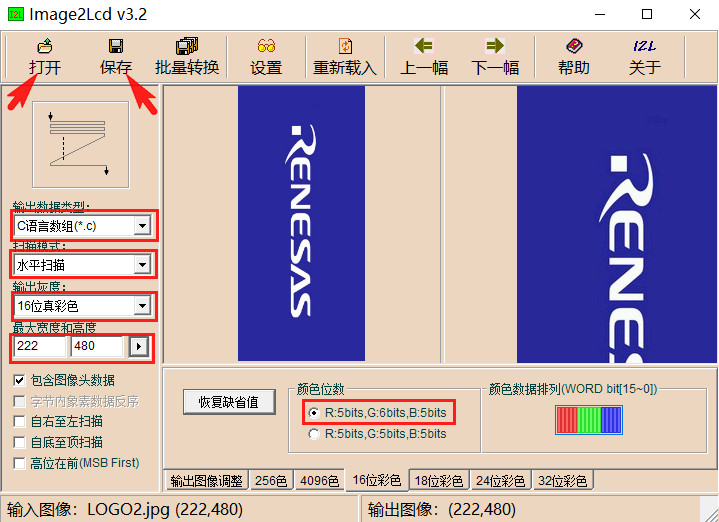The height and width of the screenshot is (522, 719).
Task: Click the max height field showing 480
Action: (97, 346)
